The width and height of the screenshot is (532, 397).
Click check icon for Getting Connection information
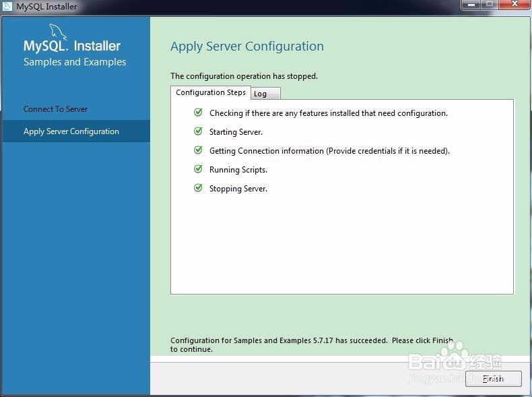click(198, 150)
